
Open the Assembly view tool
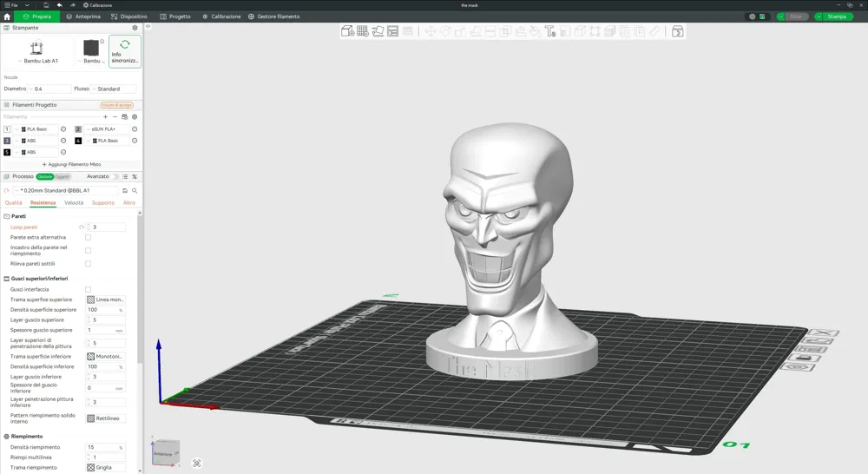678,31
